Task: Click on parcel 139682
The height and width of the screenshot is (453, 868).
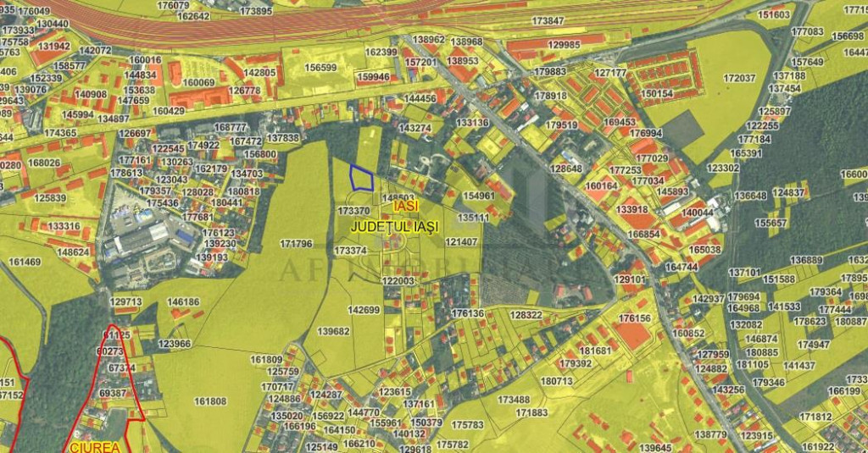Action: click(x=332, y=331)
